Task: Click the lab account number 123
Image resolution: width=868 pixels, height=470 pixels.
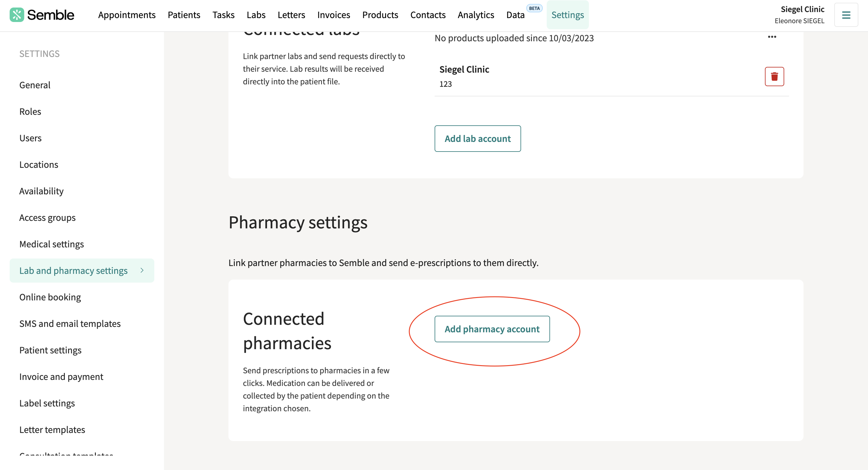Action: tap(445, 84)
